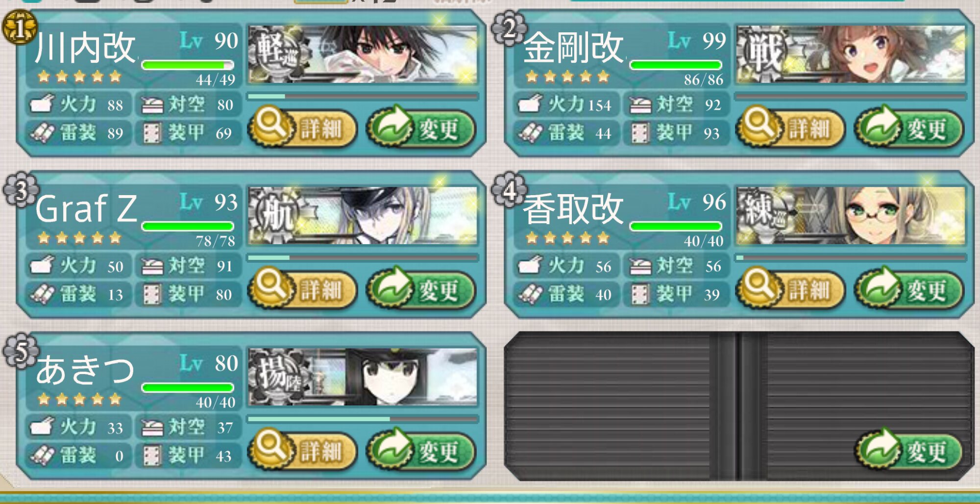
Task: Open details (詳細) for 香取改
Action: (790, 289)
